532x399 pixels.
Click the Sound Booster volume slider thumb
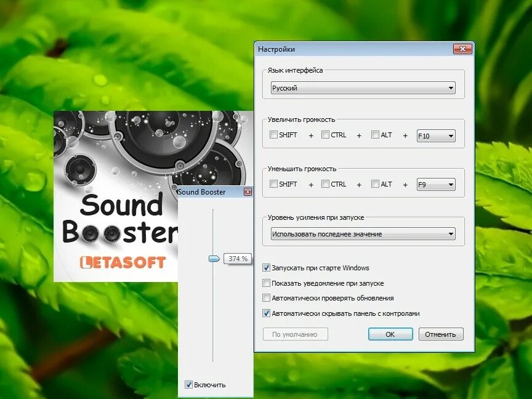click(x=214, y=259)
